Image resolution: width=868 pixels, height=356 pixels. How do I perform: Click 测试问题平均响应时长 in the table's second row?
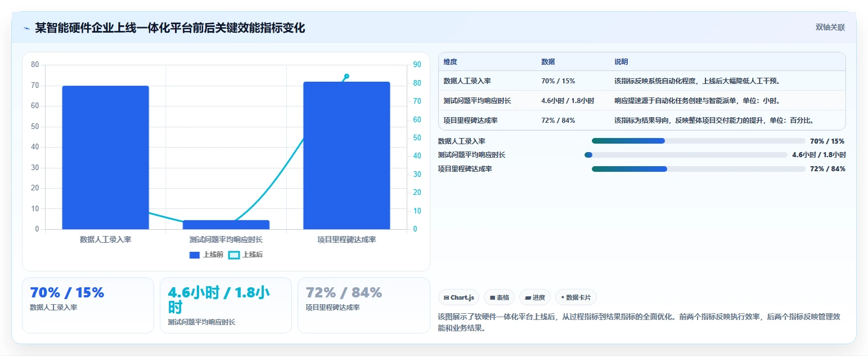click(x=478, y=101)
